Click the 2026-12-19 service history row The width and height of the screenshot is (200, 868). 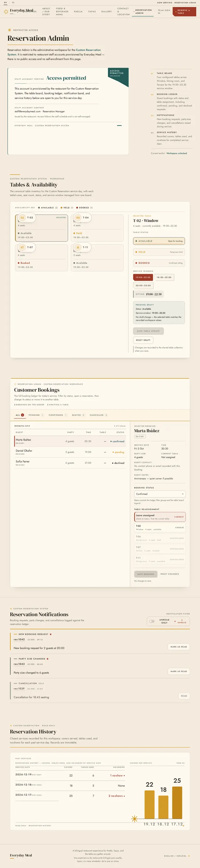pos(70,775)
